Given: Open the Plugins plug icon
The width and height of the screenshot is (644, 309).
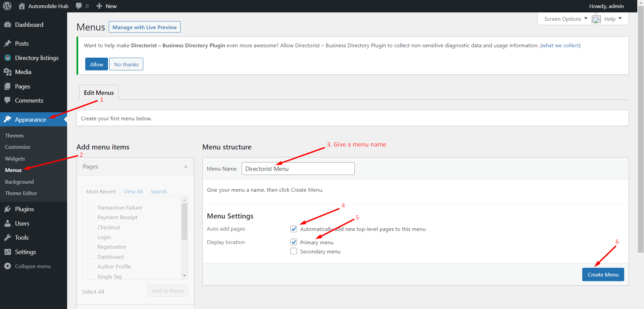Looking at the screenshot, I should point(8,209).
